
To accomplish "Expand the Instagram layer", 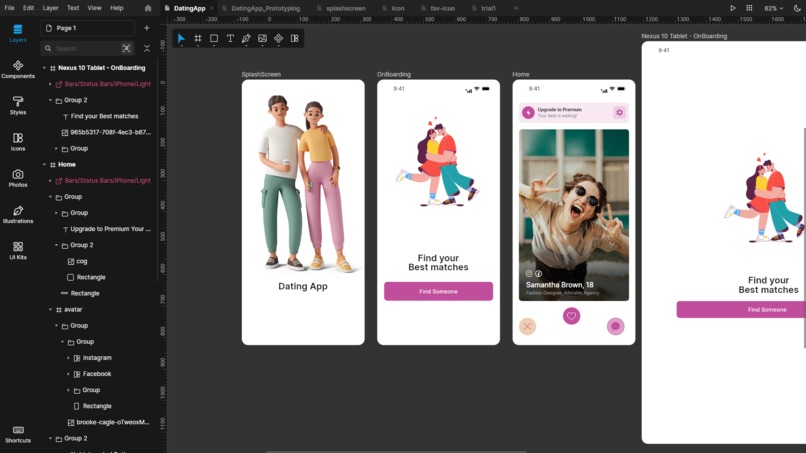I will pos(68,358).
